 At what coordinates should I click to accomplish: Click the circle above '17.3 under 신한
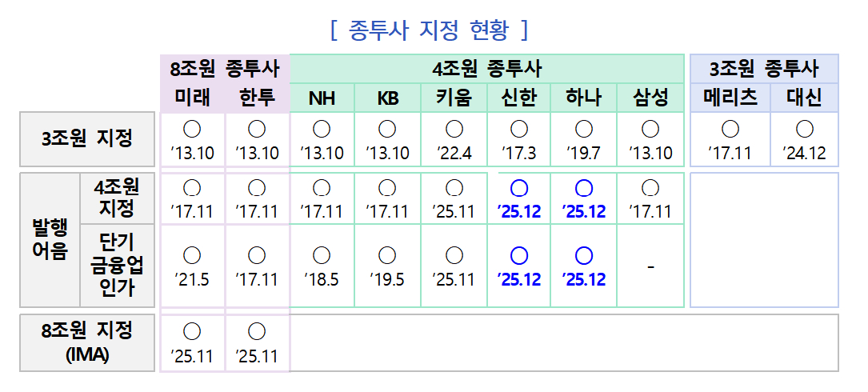519,129
